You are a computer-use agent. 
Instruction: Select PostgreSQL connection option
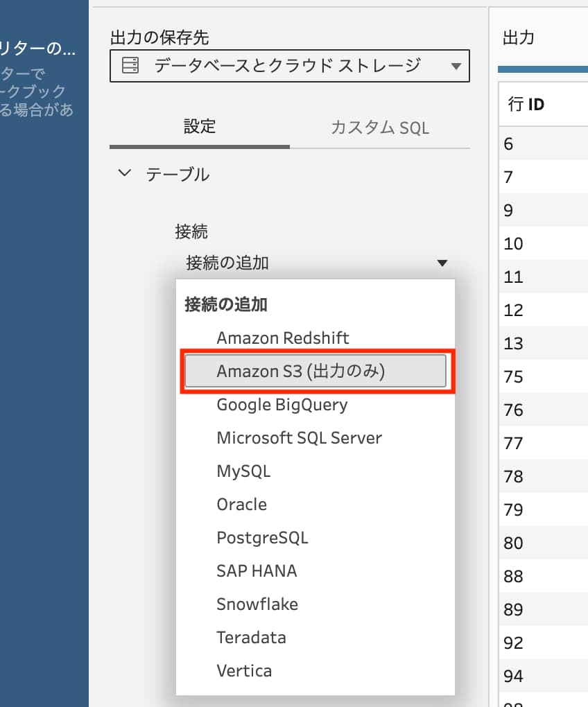pyautogui.click(x=262, y=538)
